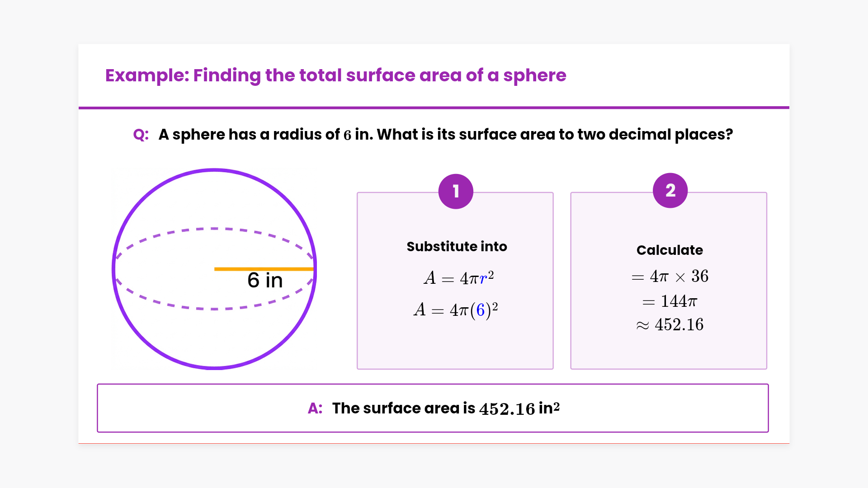Click the answer text 'The surface area is 452.16 in²'
This screenshot has width=868, height=488.
446,408
